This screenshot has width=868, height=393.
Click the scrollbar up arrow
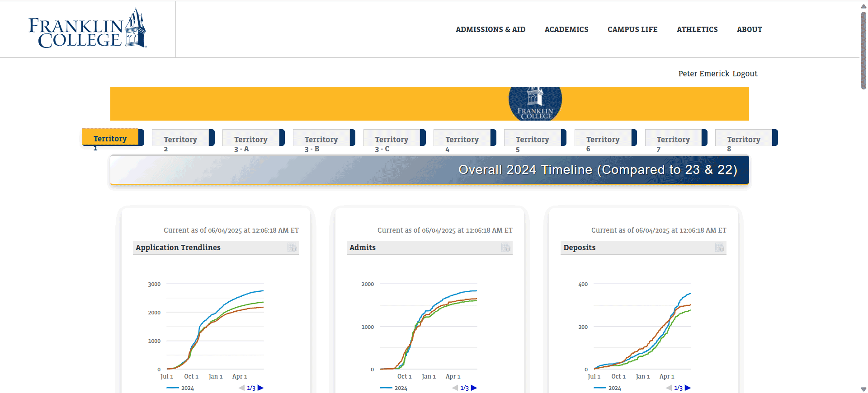point(863,6)
